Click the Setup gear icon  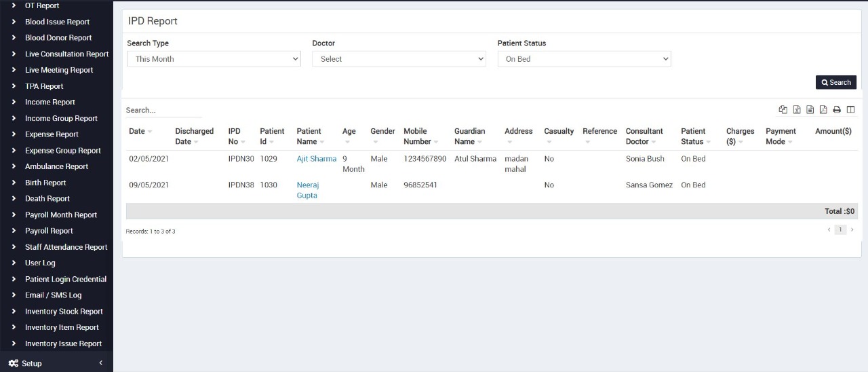pyautogui.click(x=14, y=363)
